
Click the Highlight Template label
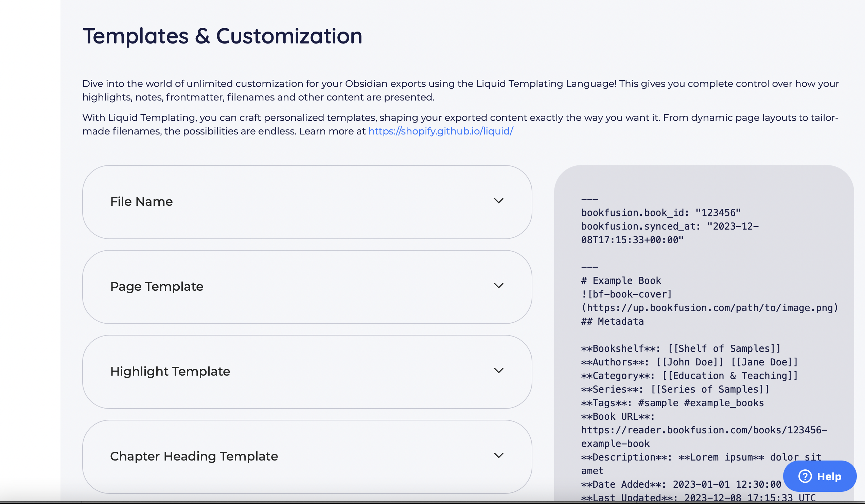click(170, 371)
